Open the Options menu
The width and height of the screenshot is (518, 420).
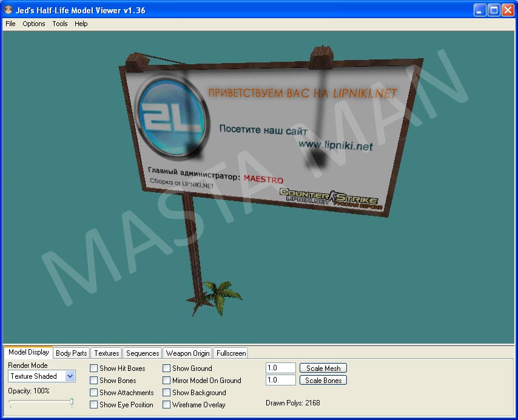tap(34, 24)
